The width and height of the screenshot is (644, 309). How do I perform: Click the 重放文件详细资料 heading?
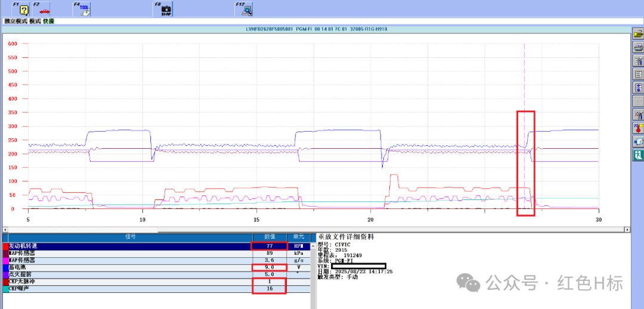pos(345,237)
